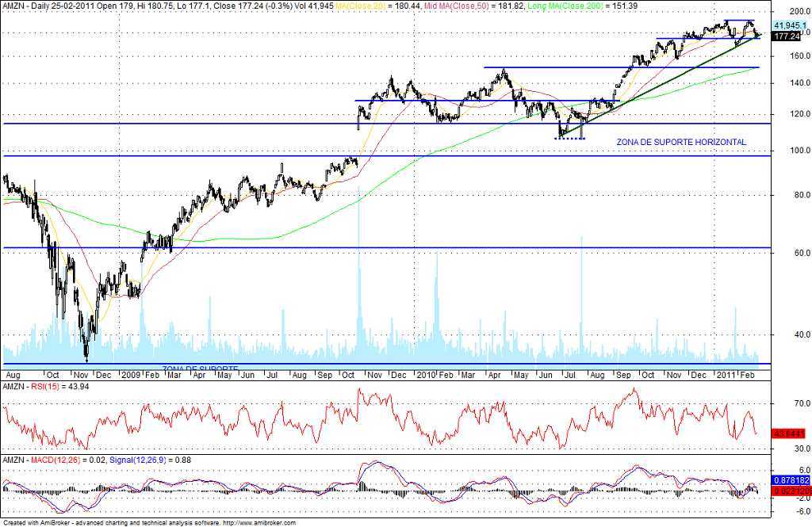The height and width of the screenshot is (527, 812).
Task: Click the 41,945.1 volume value label
Action: pyautogui.click(x=790, y=25)
